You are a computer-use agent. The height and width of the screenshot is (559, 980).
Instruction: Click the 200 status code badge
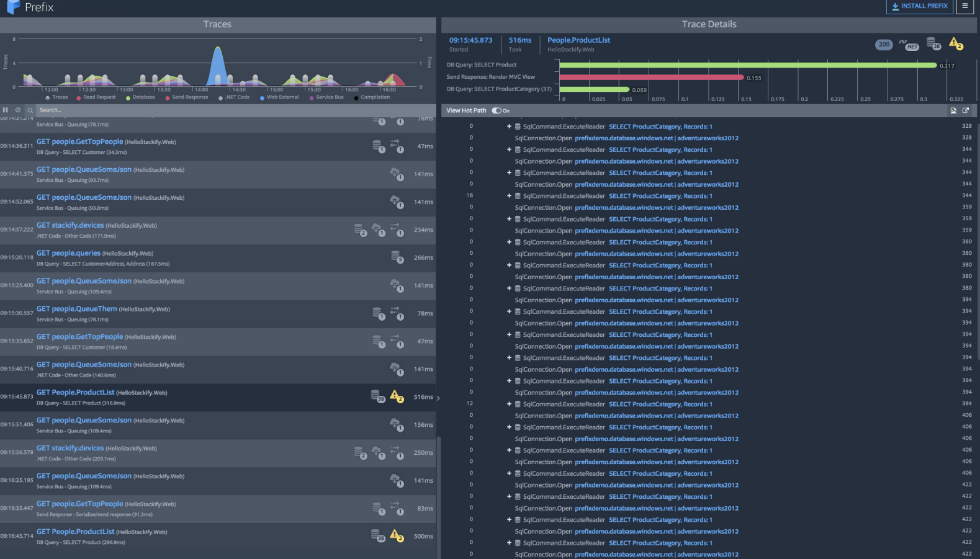point(884,44)
